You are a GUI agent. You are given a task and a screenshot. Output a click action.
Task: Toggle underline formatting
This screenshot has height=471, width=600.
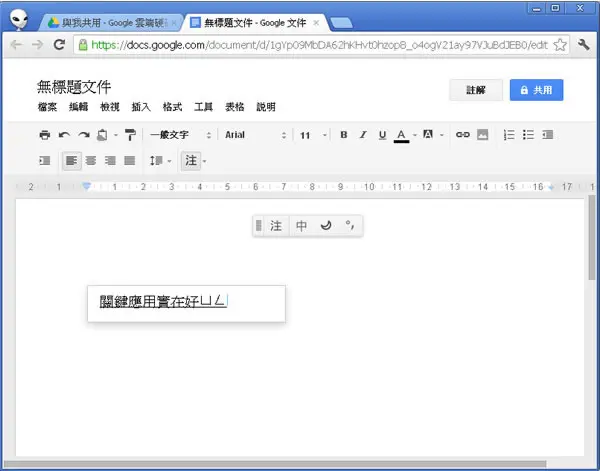pyautogui.click(x=382, y=135)
